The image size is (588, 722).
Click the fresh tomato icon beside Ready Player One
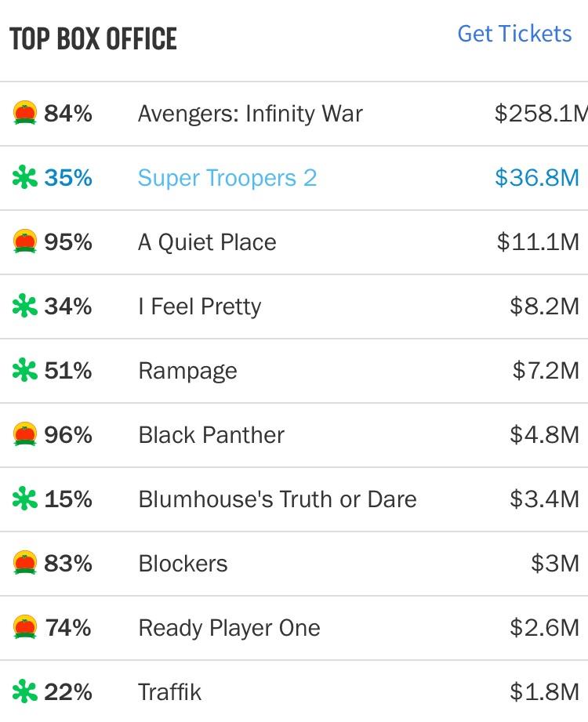click(25, 628)
